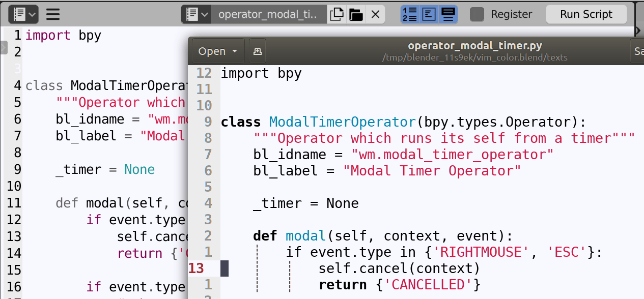This screenshot has width=644, height=299.
Task: Click the editor type selector icon top-left
Action: (x=19, y=14)
